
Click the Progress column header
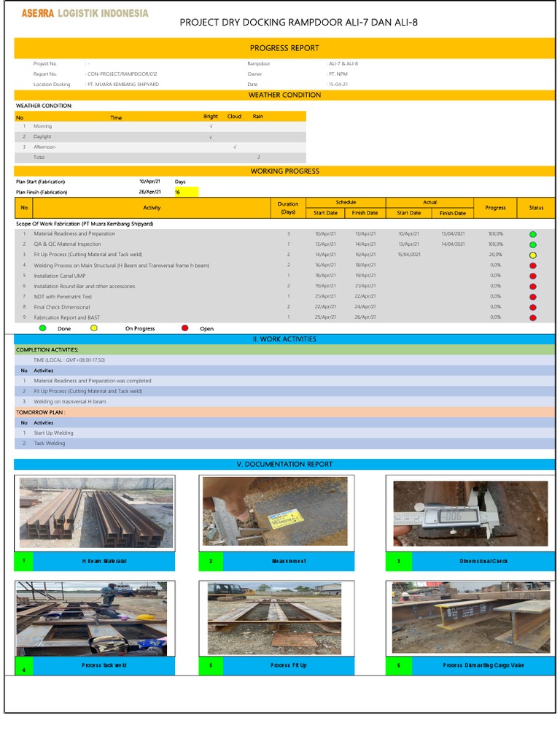[x=495, y=208]
